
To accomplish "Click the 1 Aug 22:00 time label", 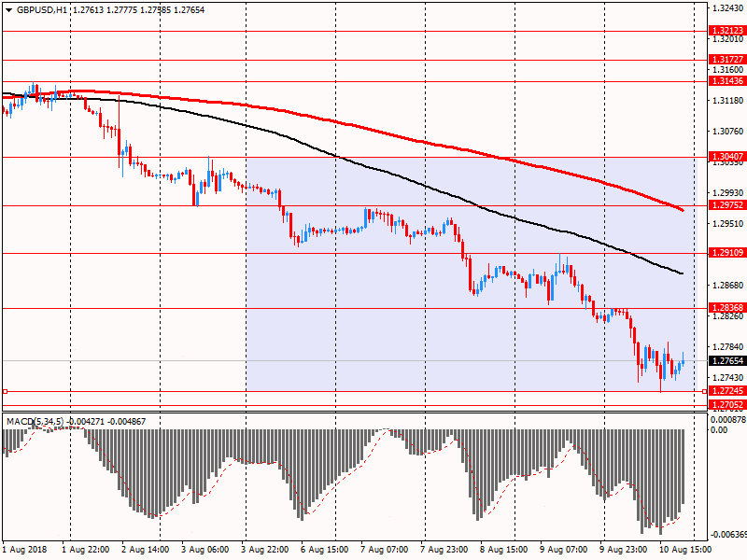I will [86, 550].
